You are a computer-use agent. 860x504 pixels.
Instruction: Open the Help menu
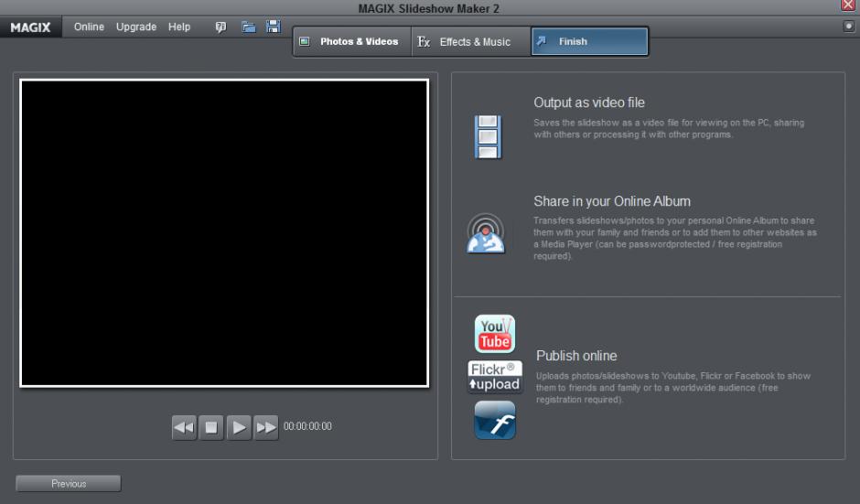coord(178,27)
